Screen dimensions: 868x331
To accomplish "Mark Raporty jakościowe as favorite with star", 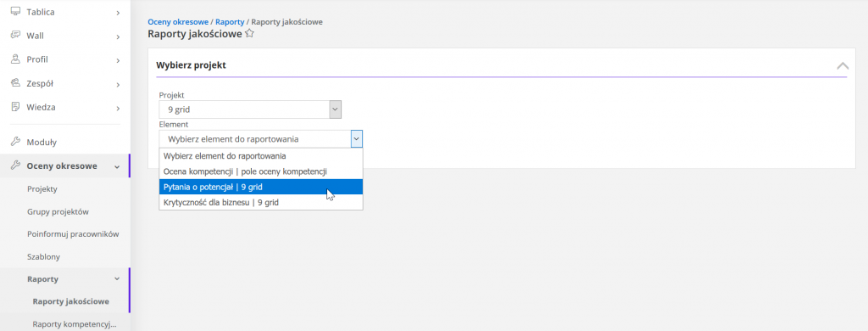I will pos(249,34).
